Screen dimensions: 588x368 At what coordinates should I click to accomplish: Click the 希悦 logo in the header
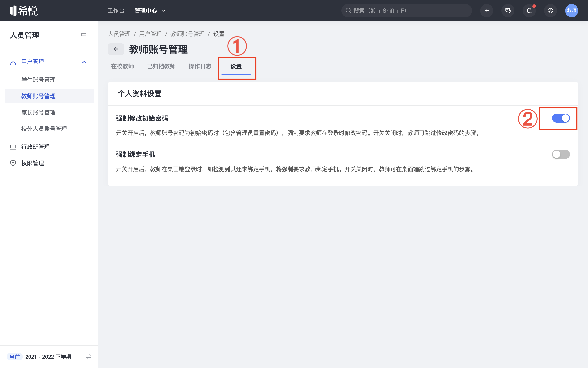pyautogui.click(x=23, y=11)
